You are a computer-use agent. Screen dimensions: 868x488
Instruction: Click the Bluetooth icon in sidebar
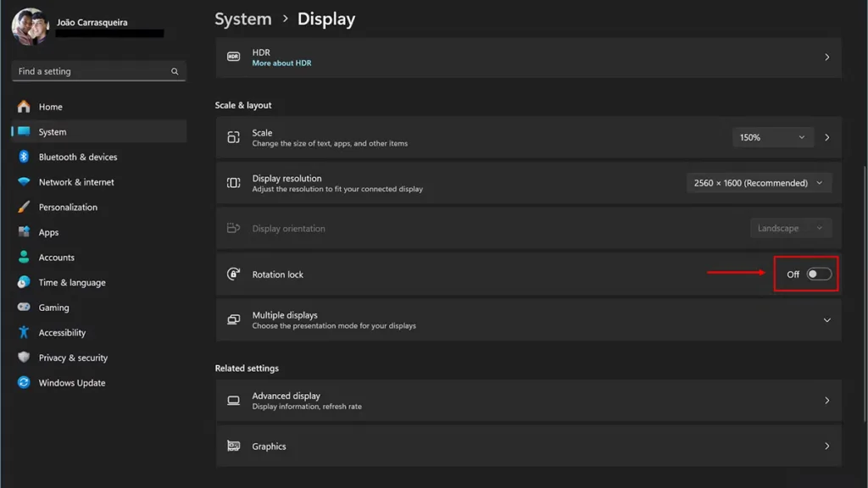[23, 157]
